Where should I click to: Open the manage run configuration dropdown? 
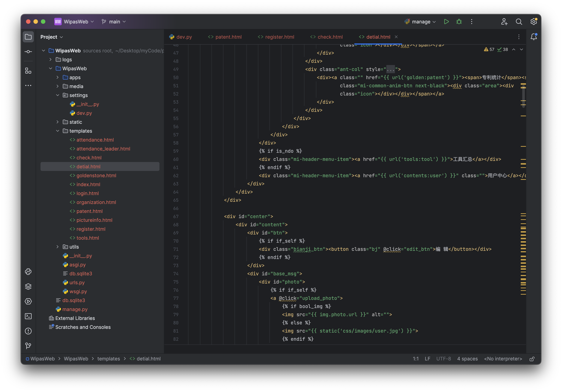click(420, 22)
